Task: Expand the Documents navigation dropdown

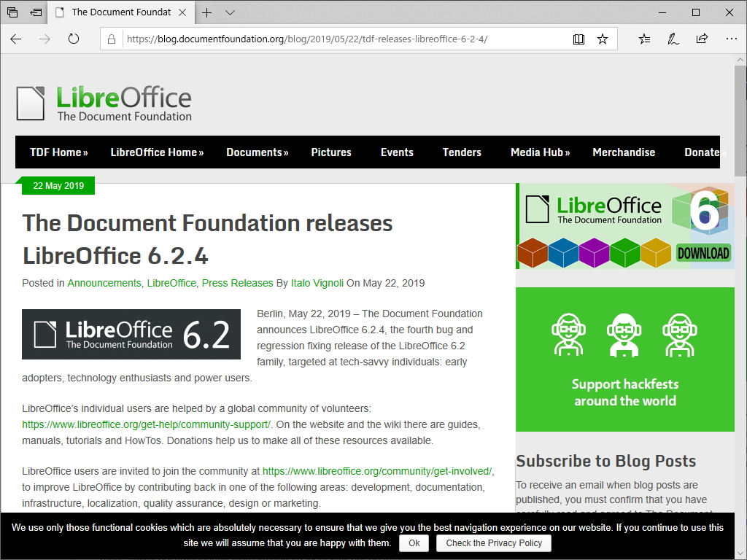Action: pos(257,152)
